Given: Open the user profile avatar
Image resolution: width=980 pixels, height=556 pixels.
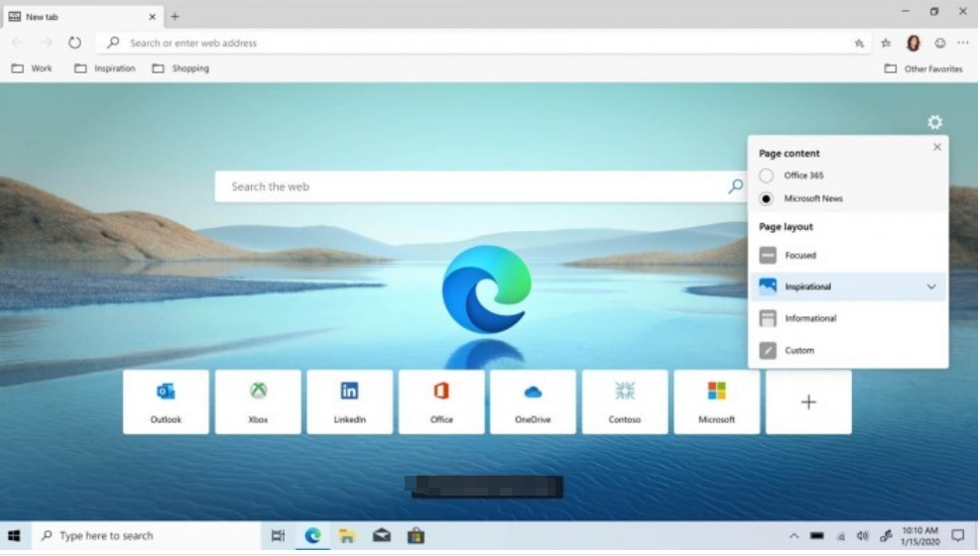Looking at the screenshot, I should coord(914,43).
